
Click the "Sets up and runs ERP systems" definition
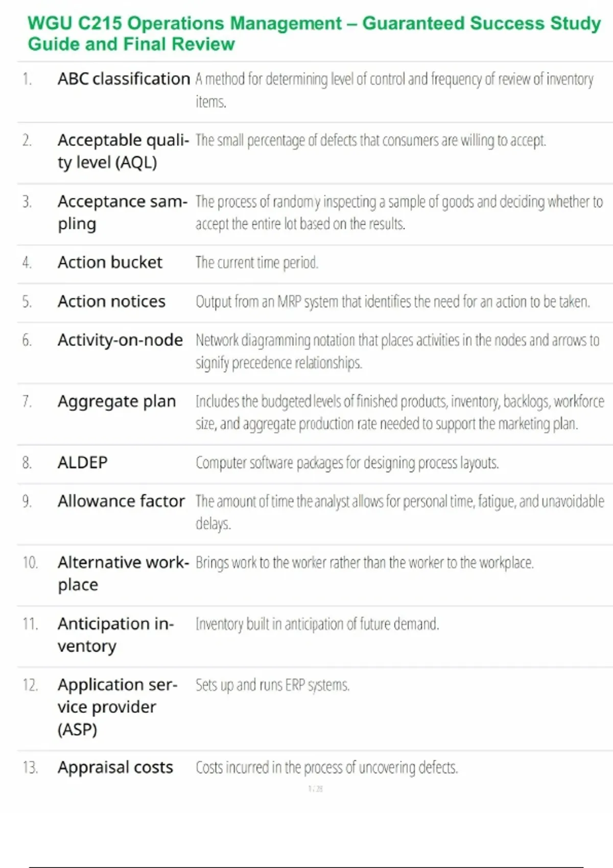click(x=272, y=685)
